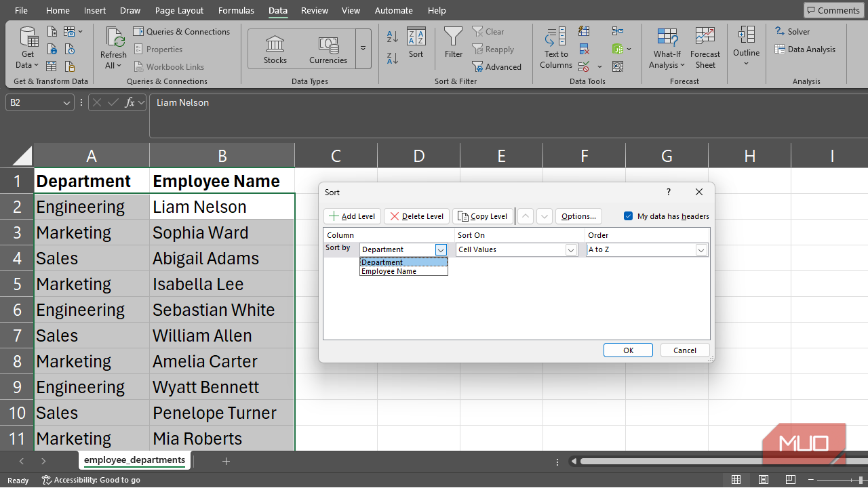Click From Table/Range icon
Image resolution: width=868 pixels, height=488 pixels.
(x=52, y=66)
